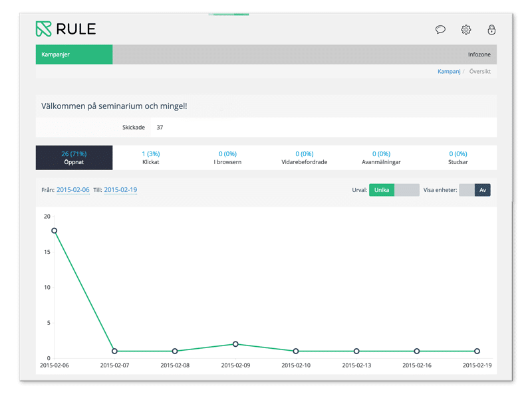Switch to the Vidarebefordrade tab
The height and width of the screenshot is (394, 532).
305,157
